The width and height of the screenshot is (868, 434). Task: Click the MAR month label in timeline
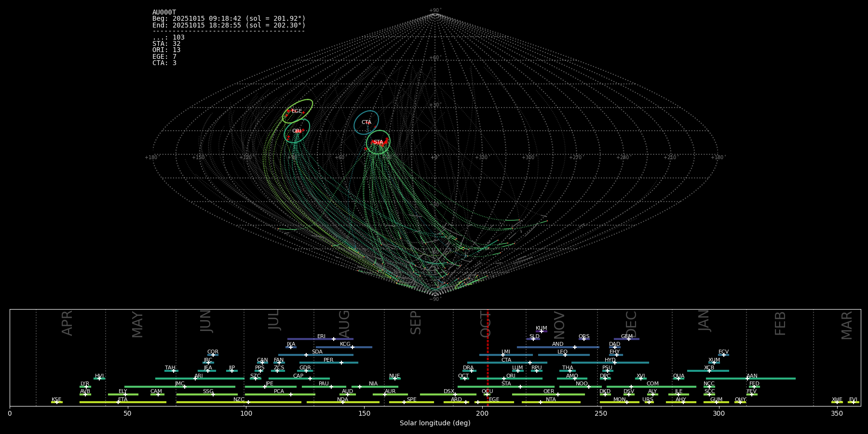point(847,325)
